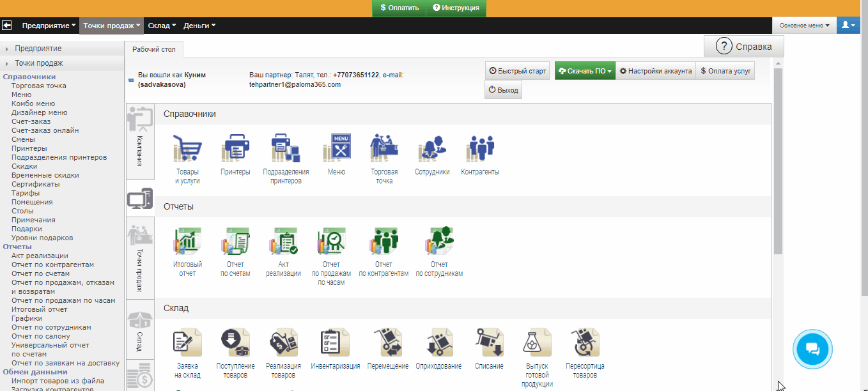Open the Товары и услуги shopping cart icon
This screenshot has width=868, height=391.
187,148
